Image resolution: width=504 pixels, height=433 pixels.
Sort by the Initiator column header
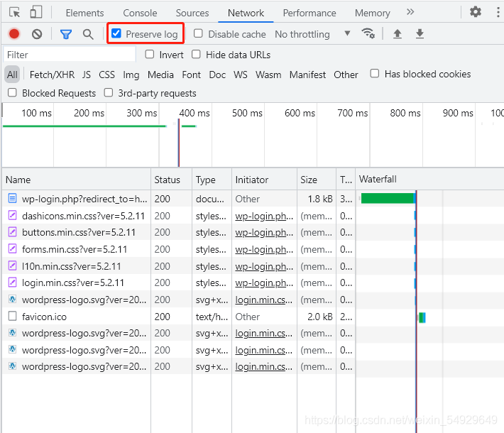[x=264, y=180]
